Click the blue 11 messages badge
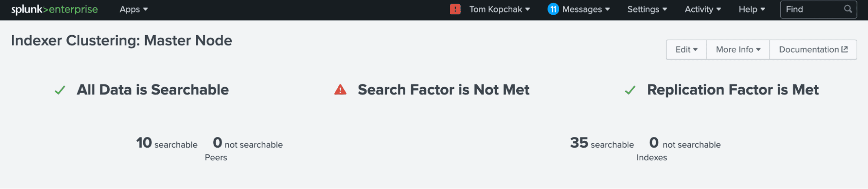 point(553,9)
